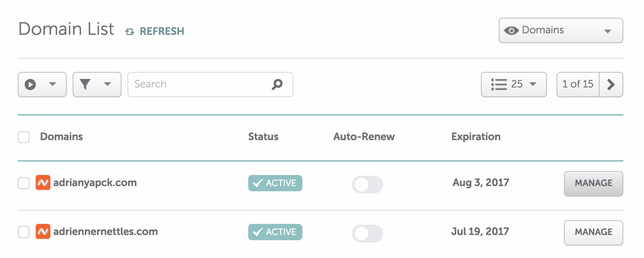Click MANAGE for adriennernettles.com
The image size is (644, 258).
(594, 232)
